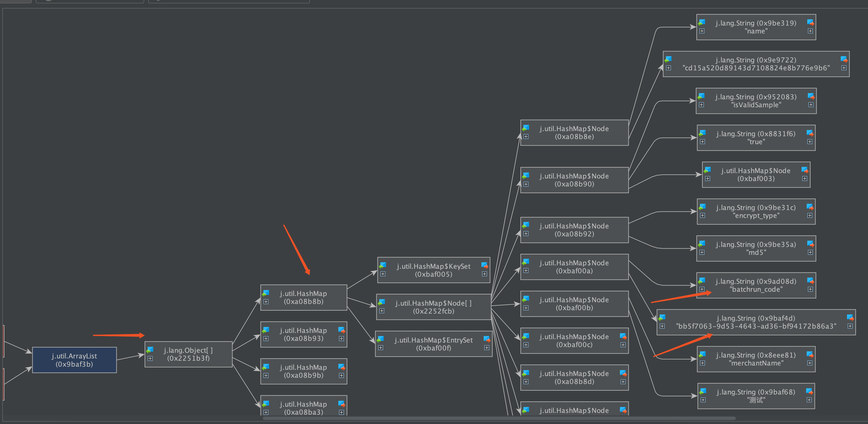Click outgoing references icon on Node 0xa08b8d

click(x=623, y=373)
